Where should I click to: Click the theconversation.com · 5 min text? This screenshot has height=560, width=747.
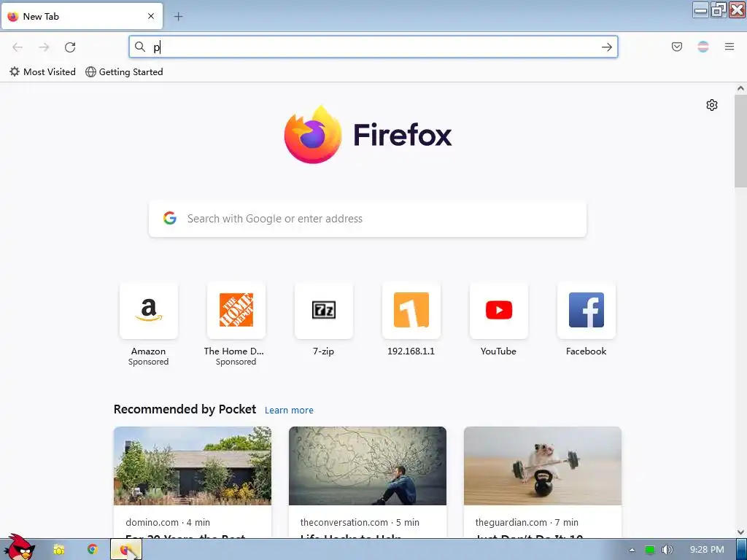point(360,522)
